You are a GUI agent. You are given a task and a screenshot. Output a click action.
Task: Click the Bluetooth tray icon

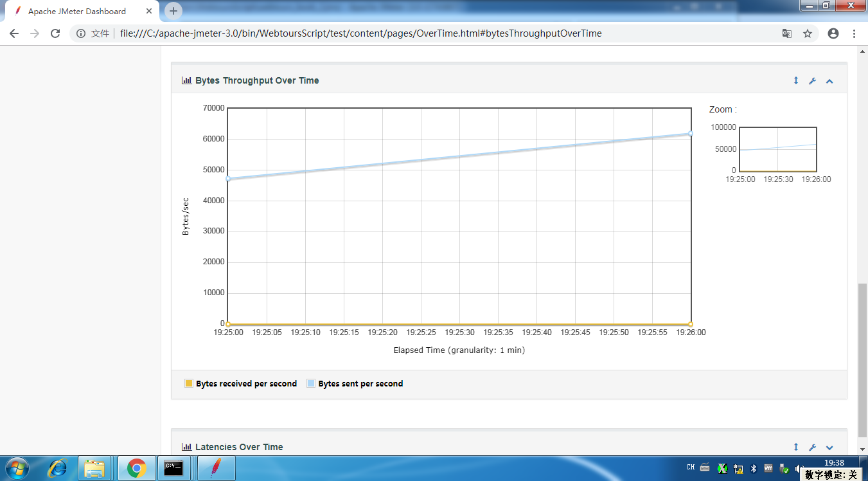(x=754, y=469)
